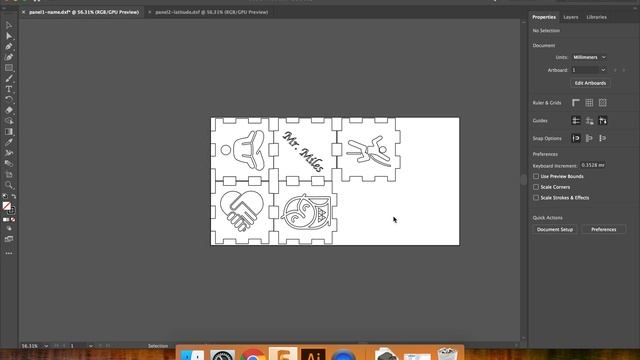Click the handshake heart artwork
Image resolution: width=640 pixels, height=360 pixels.
coord(242,210)
